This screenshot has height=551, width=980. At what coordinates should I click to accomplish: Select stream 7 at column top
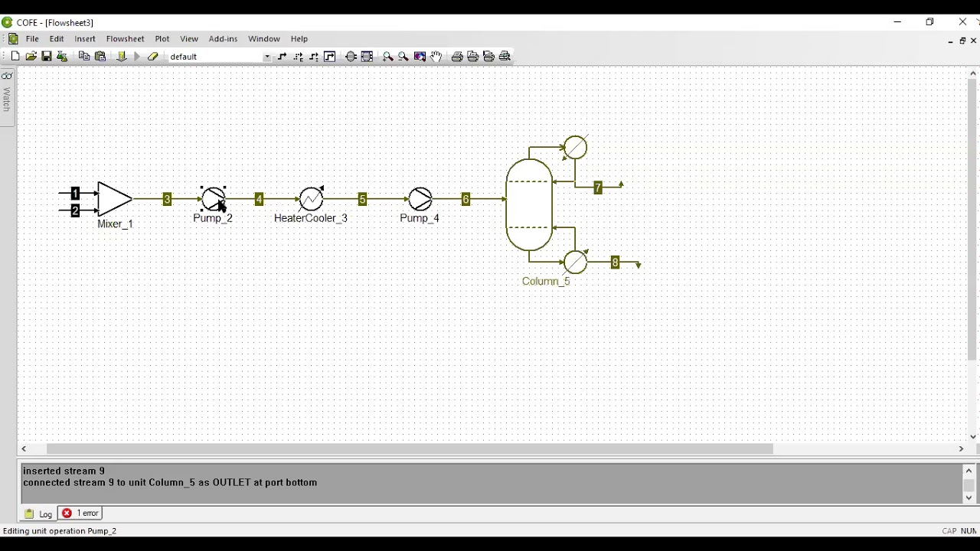(598, 187)
